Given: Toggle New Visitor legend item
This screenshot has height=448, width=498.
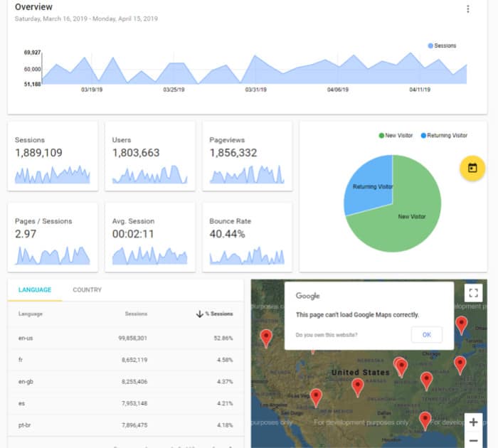Looking at the screenshot, I should (x=396, y=135).
